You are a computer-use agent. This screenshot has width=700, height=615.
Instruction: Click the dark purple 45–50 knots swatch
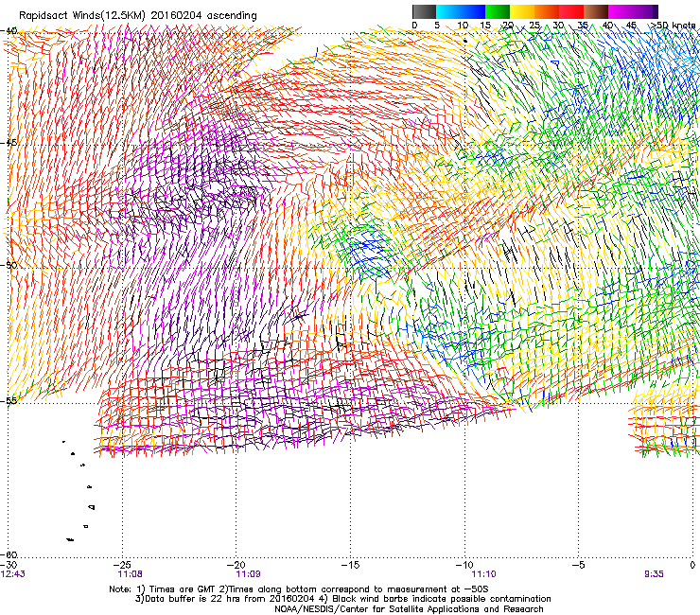[645, 11]
